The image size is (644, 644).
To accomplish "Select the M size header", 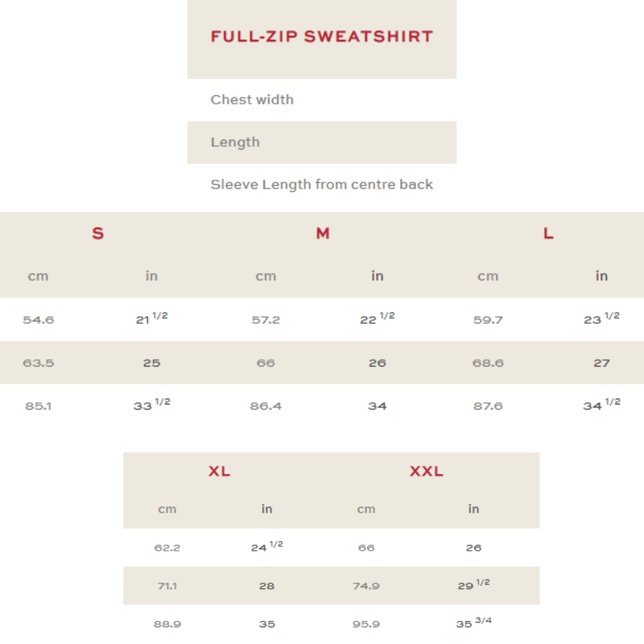I will 323,233.
